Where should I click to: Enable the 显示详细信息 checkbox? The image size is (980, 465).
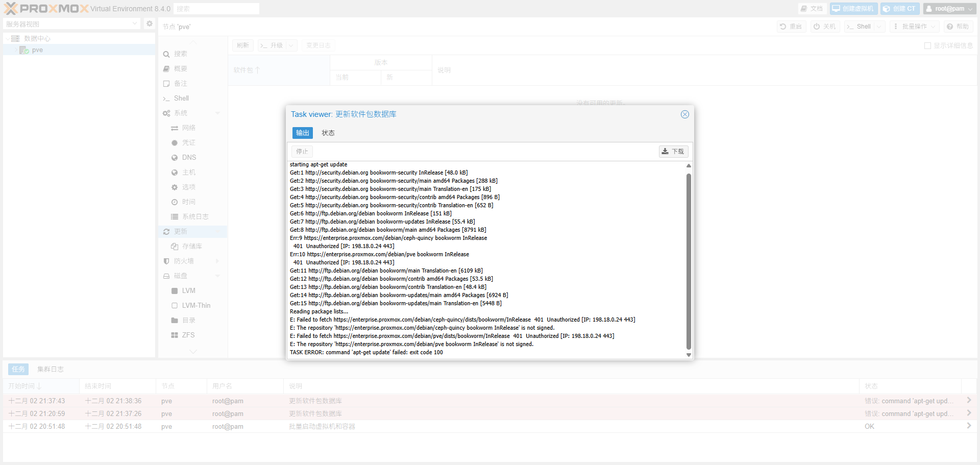coord(928,45)
